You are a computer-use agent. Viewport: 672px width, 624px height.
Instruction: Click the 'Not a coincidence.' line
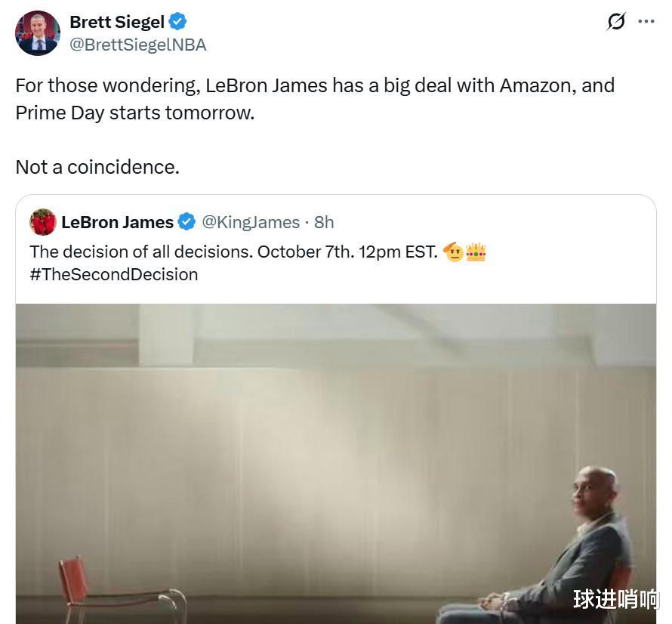tap(97, 166)
